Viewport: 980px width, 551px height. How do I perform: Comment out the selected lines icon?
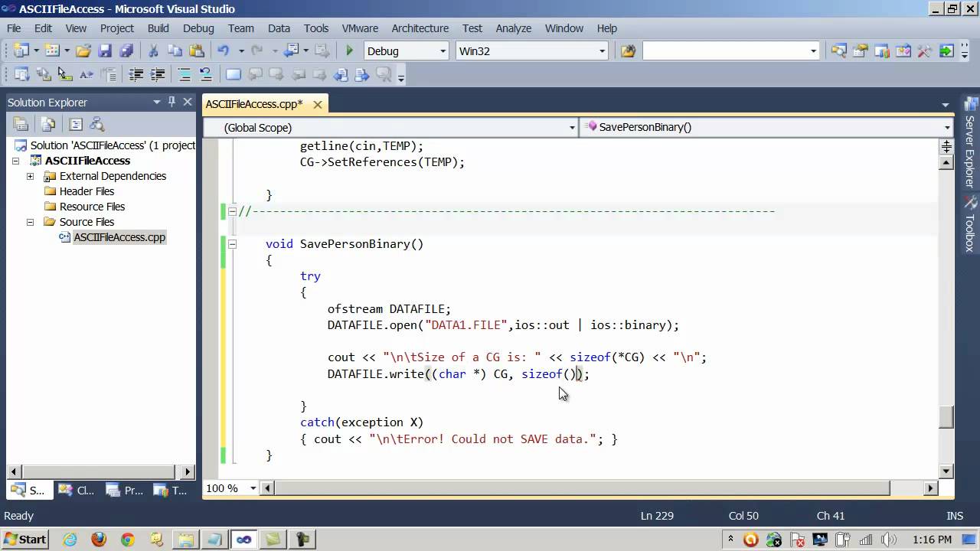185,74
